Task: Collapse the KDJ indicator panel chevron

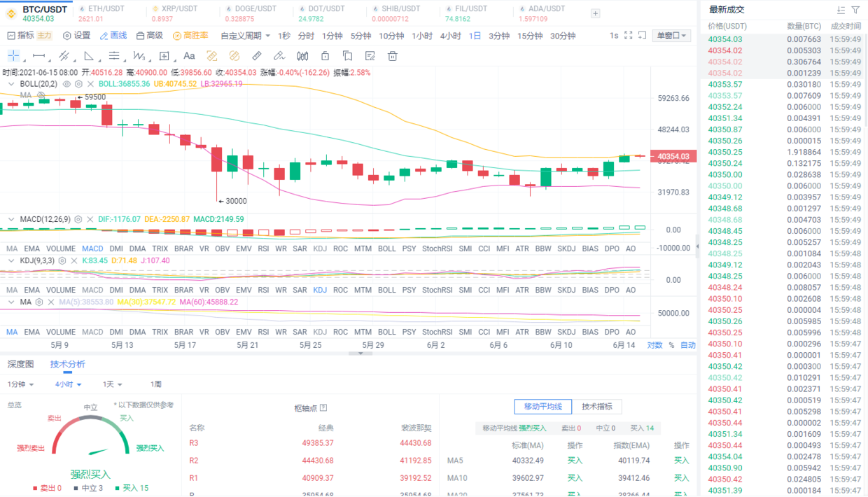Action: [x=11, y=260]
